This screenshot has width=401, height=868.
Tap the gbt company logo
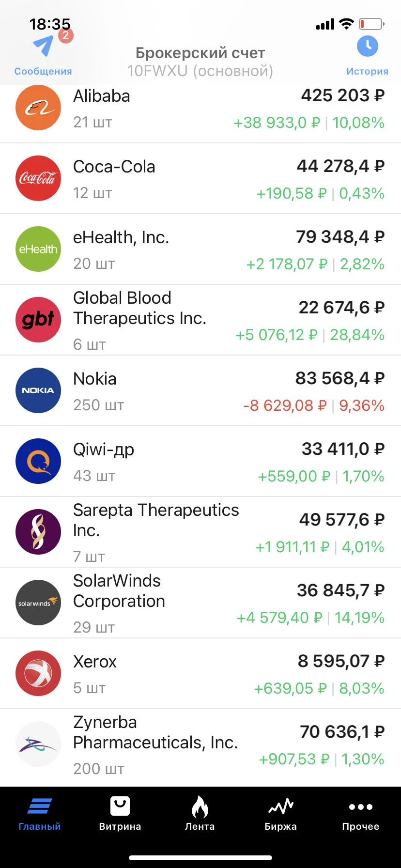click(x=38, y=320)
